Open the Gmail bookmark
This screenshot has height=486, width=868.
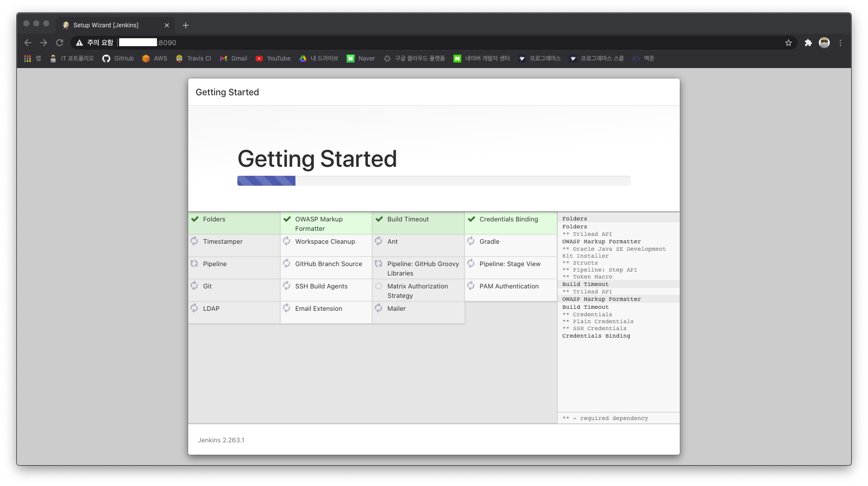(233, 59)
